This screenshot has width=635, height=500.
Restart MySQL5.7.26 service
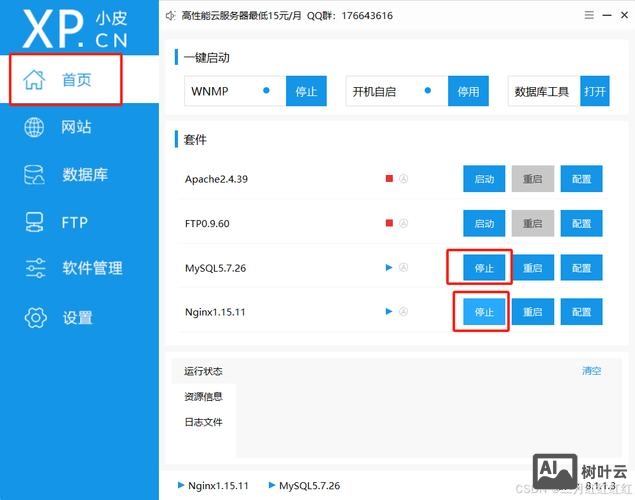click(x=533, y=268)
